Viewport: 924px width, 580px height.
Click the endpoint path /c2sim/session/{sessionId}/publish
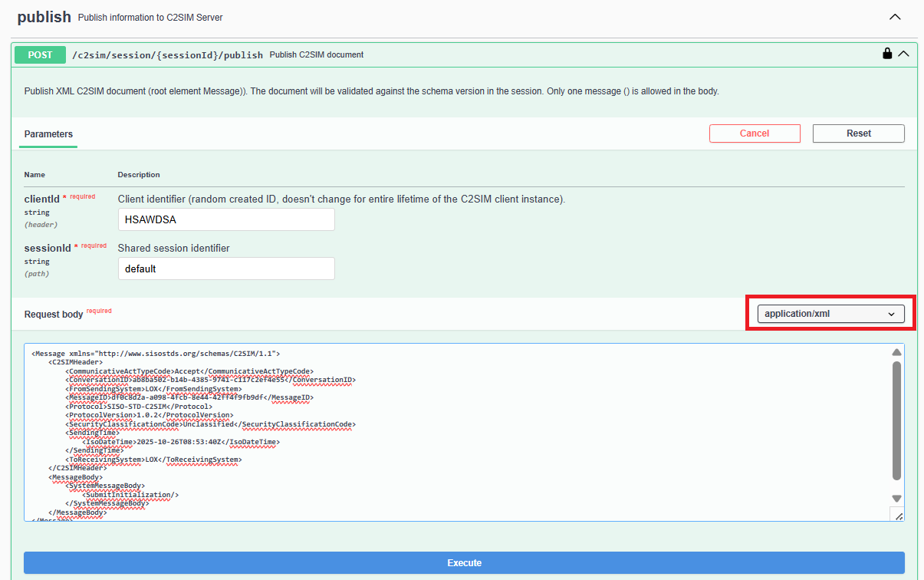[168, 54]
